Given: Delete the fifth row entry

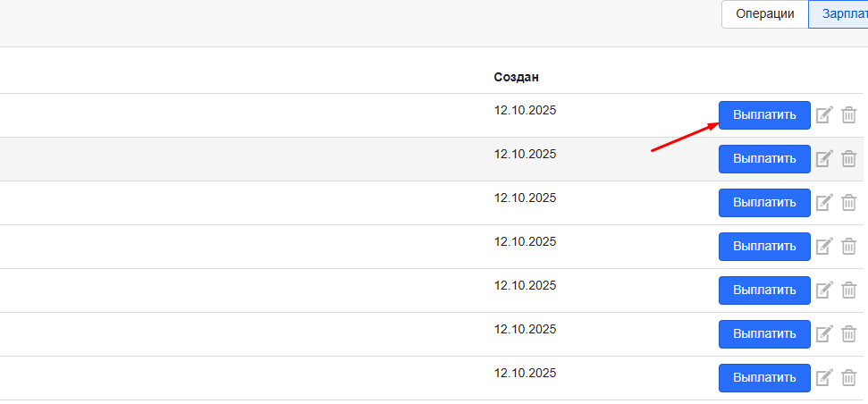Looking at the screenshot, I should (x=849, y=290).
